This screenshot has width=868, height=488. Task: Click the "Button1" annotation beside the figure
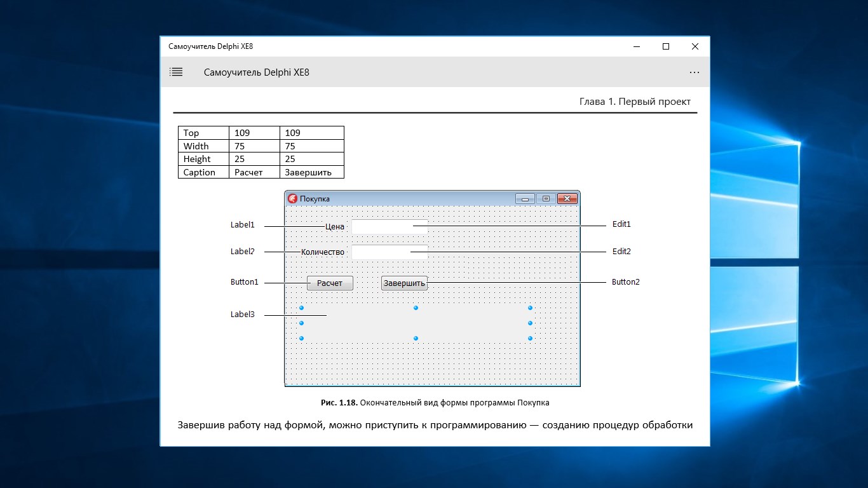[244, 282]
